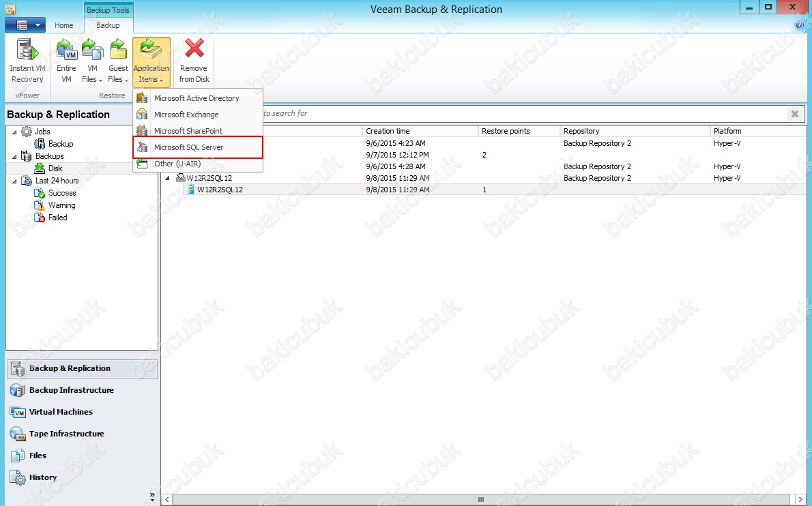This screenshot has width=812, height=506.
Task: Open the main application menu button
Action: click(x=25, y=25)
